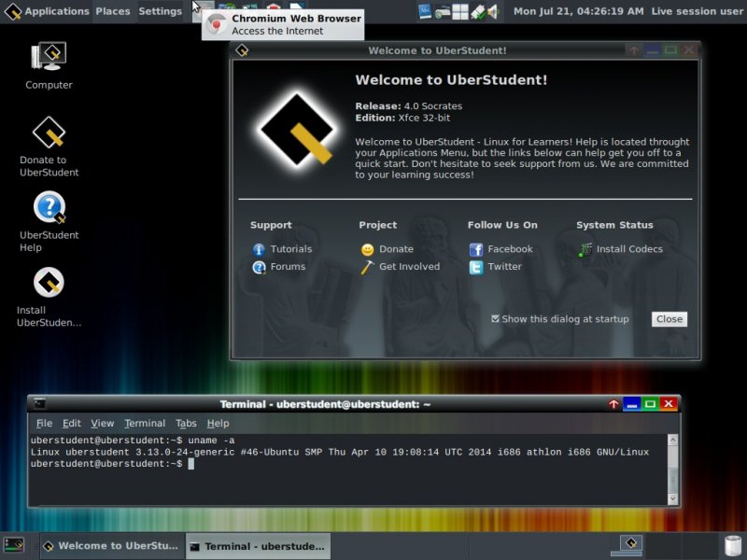Click the Release: 4.0 Socrates text
The width and height of the screenshot is (747, 560).
coord(409,106)
